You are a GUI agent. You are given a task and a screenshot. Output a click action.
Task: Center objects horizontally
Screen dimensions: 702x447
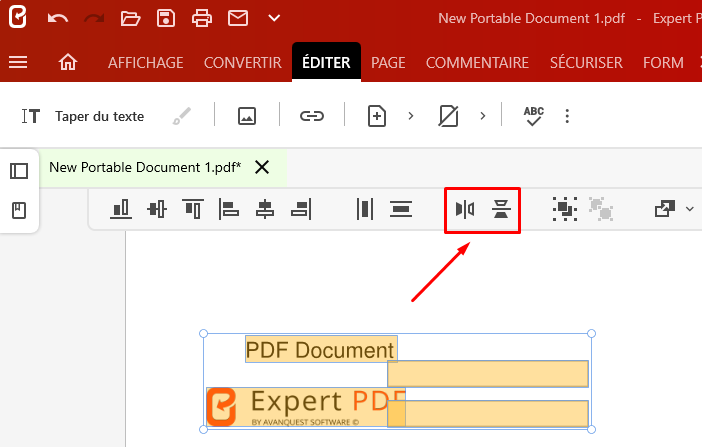pyautogui.click(x=265, y=209)
